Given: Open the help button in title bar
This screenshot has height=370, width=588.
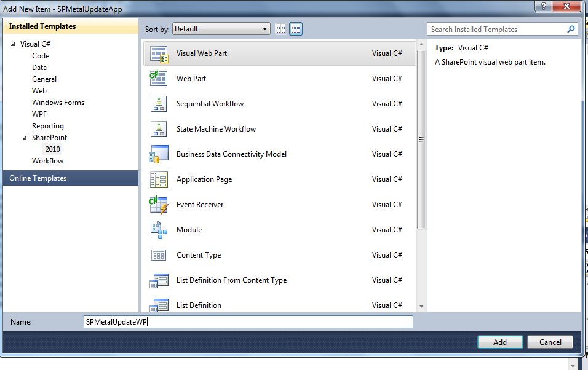Looking at the screenshot, I should point(544,6).
